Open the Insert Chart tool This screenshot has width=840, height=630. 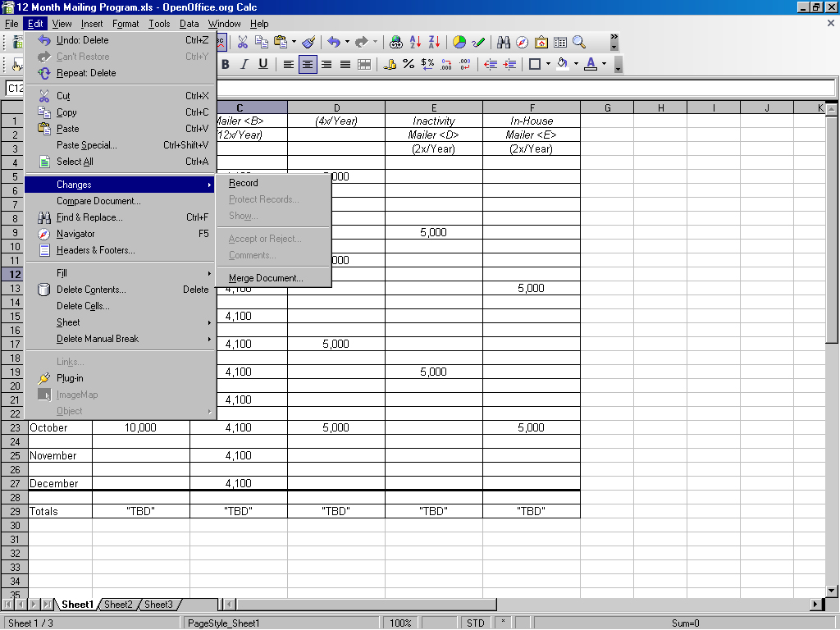click(x=459, y=42)
